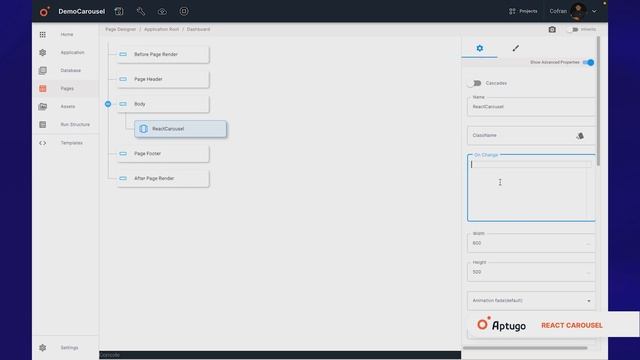
Task: Open the Assets menu item
Action: pyautogui.click(x=68, y=107)
